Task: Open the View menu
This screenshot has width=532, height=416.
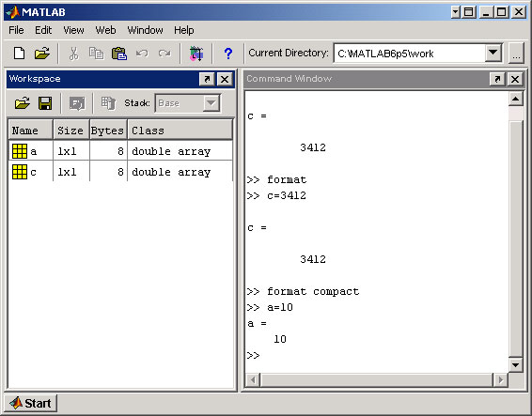Action: pyautogui.click(x=73, y=30)
